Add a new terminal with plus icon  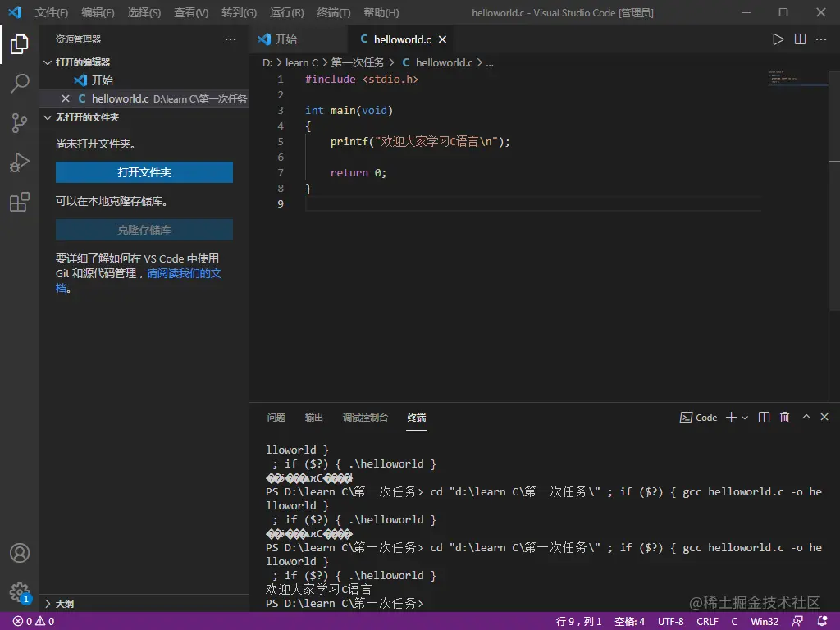pos(731,418)
